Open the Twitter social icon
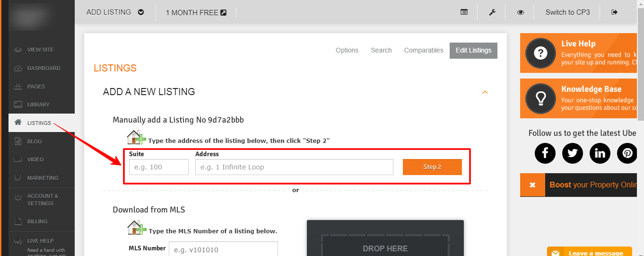 [573, 153]
